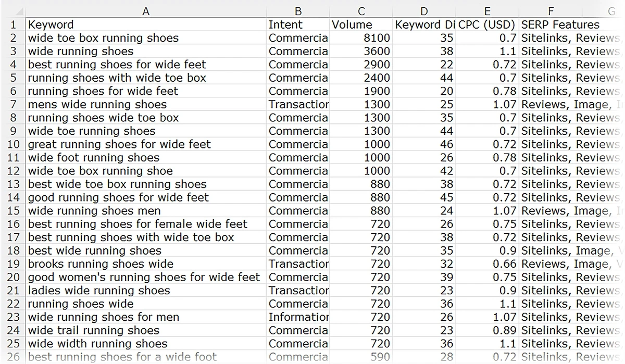
Task: Click the 'Intent' header cell
Action: point(298,24)
